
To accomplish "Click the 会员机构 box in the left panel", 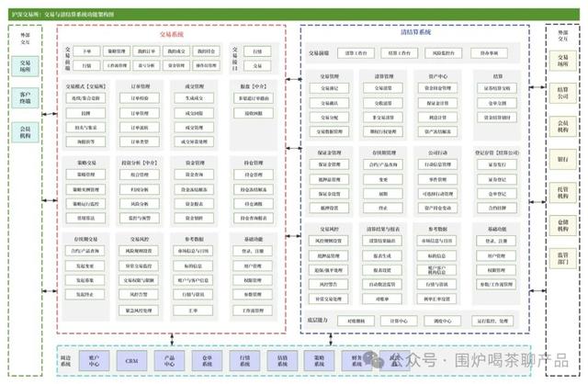I will coord(25,132).
